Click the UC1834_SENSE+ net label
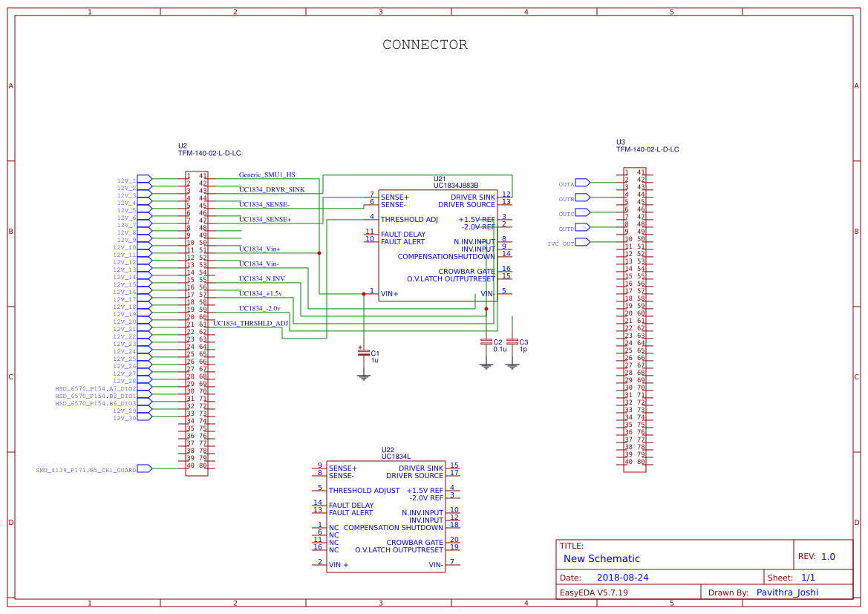 tap(264, 219)
